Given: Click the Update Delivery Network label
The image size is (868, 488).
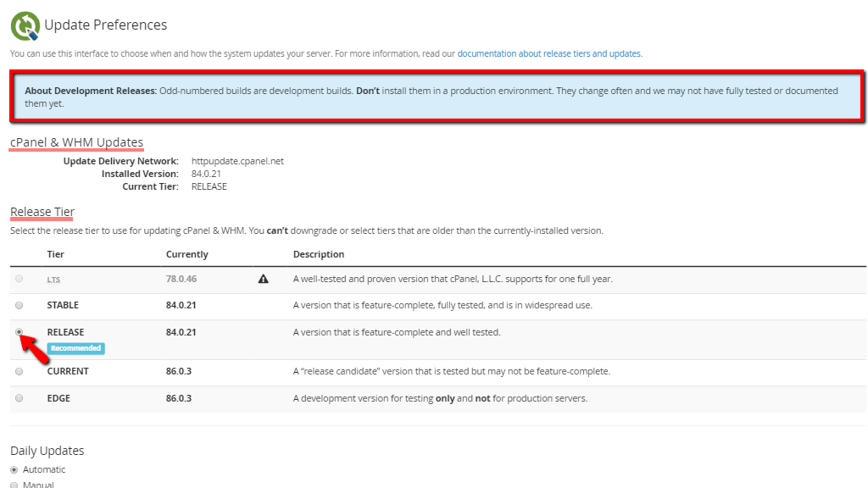Looking at the screenshot, I should coord(120,161).
